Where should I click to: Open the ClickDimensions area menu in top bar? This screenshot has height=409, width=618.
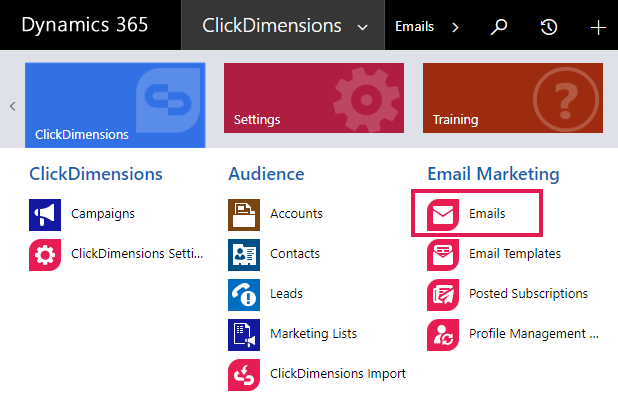point(283,25)
